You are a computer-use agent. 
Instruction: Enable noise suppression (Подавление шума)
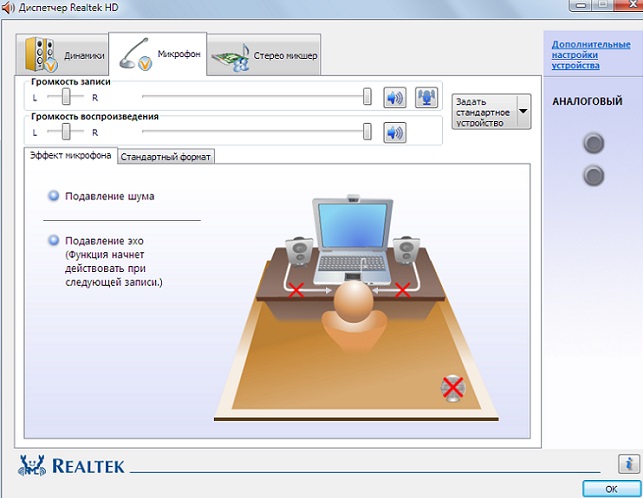tap(54, 197)
